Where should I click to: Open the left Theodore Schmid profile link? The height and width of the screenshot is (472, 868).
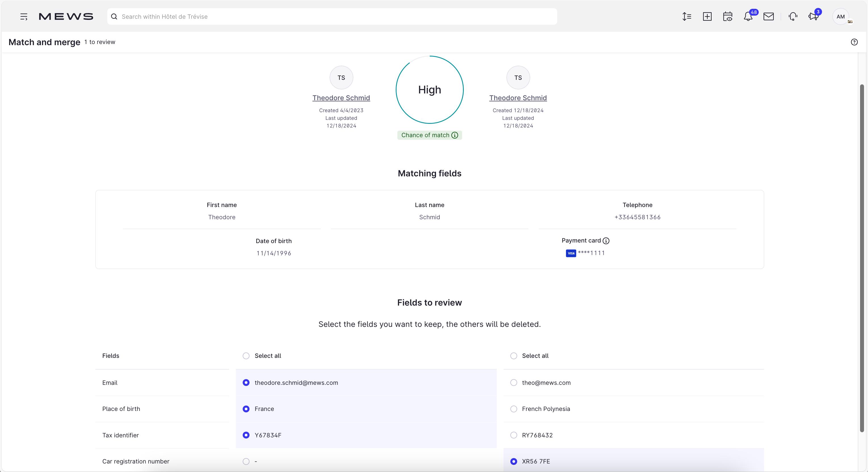click(x=341, y=98)
